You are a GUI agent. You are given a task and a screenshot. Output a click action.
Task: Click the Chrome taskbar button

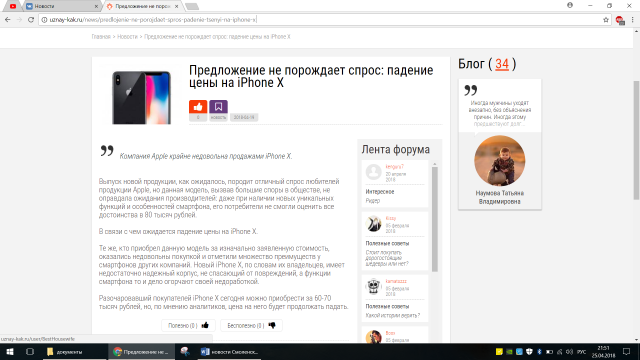coord(141,351)
